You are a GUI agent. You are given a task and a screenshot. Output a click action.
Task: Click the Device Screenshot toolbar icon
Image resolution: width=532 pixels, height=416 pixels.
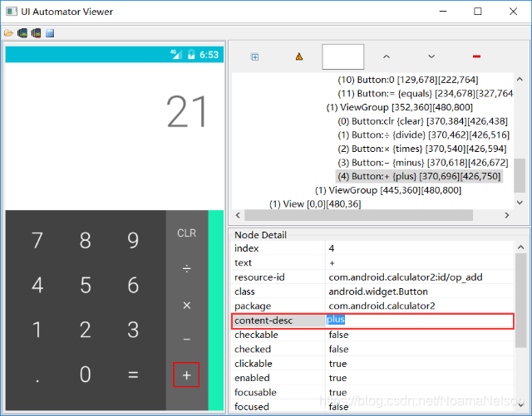point(22,33)
